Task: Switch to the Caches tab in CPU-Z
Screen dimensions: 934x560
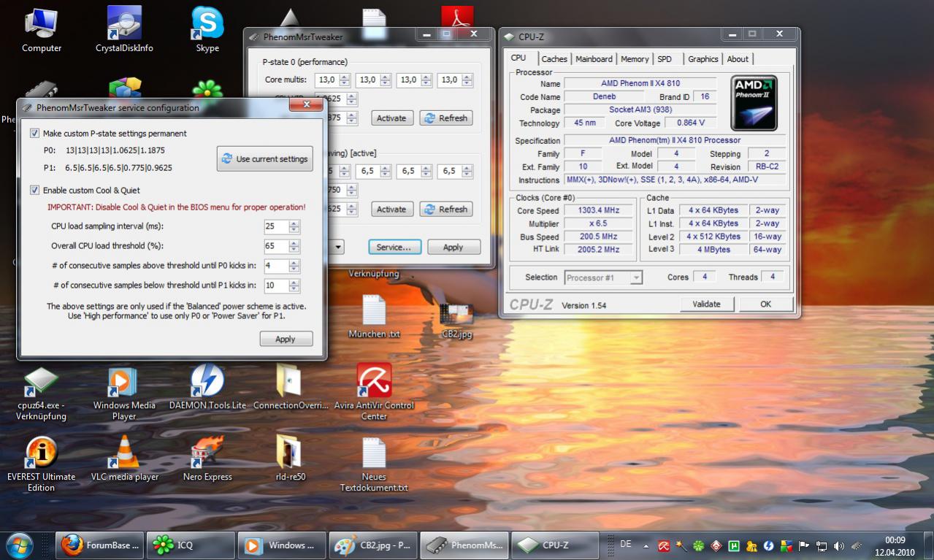Action: coord(554,59)
